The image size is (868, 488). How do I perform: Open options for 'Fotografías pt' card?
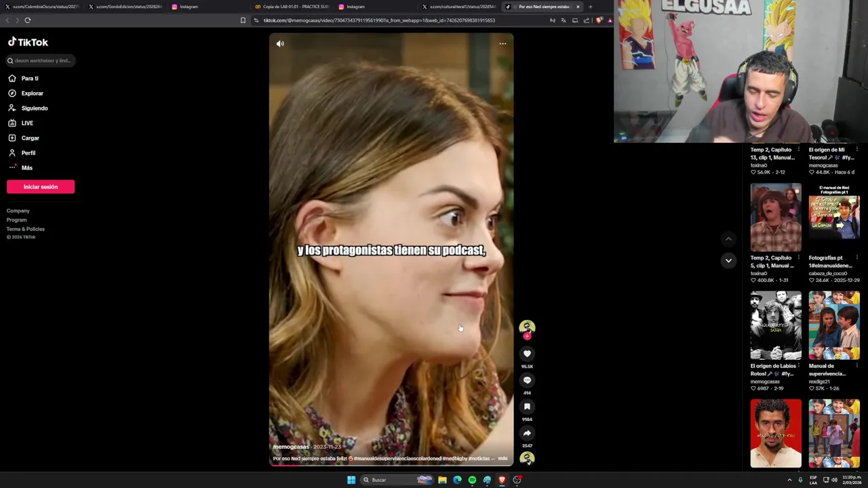tap(856, 258)
